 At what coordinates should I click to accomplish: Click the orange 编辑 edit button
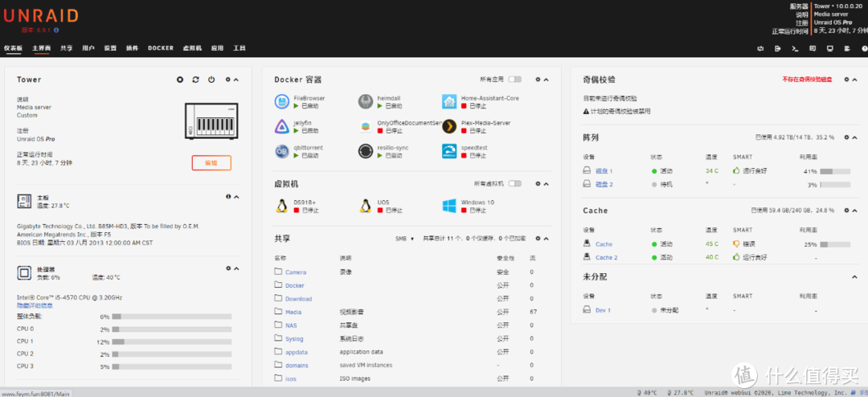click(x=211, y=163)
